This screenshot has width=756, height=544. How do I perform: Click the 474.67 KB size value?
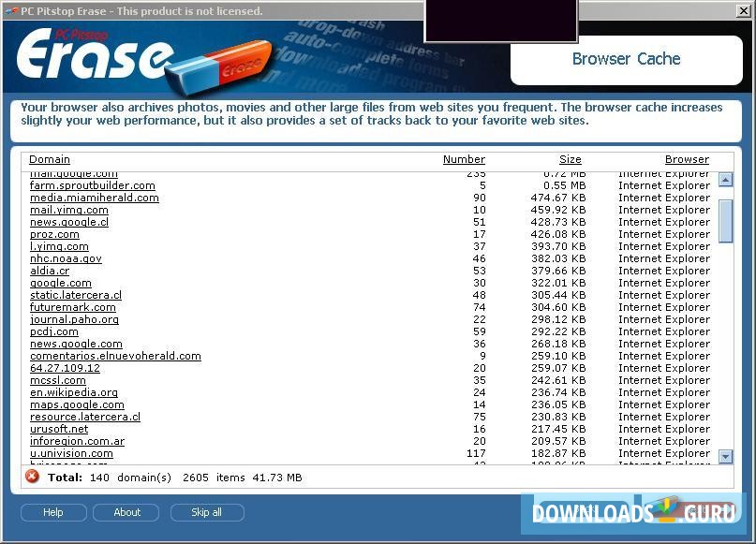click(x=558, y=198)
